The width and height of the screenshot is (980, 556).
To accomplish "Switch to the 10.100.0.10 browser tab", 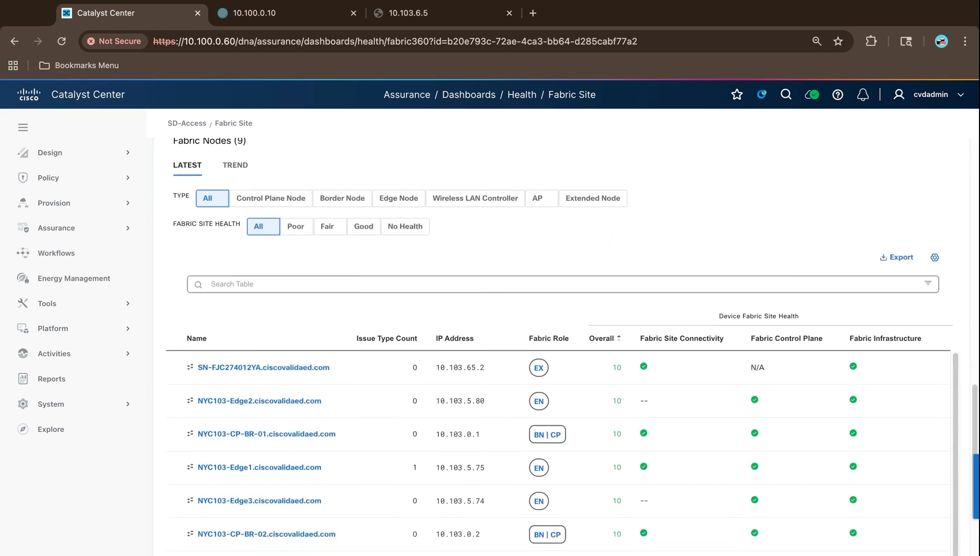I will click(286, 13).
